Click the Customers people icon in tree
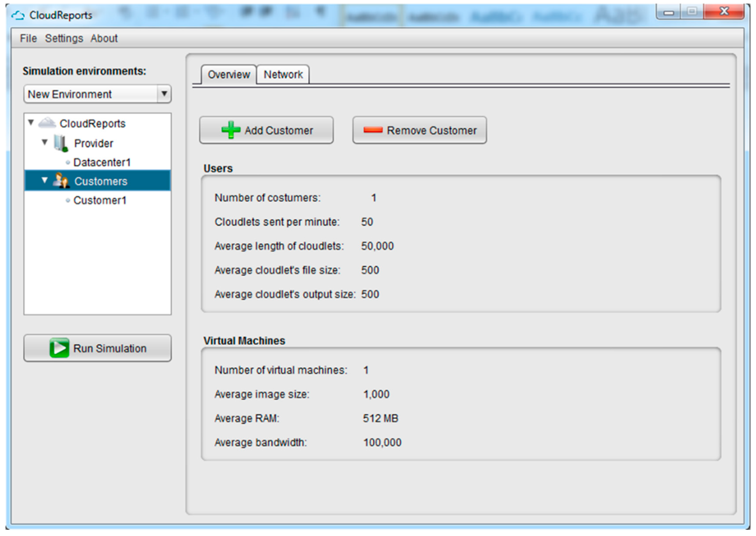Screen dimensions: 756x536 pyautogui.click(x=61, y=181)
